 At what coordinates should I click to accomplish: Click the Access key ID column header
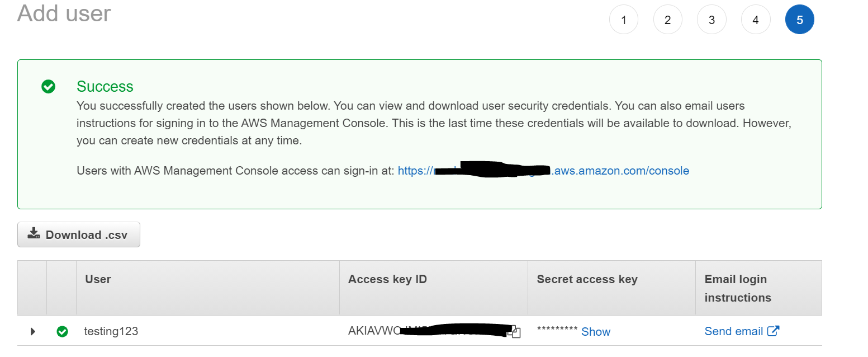387,279
